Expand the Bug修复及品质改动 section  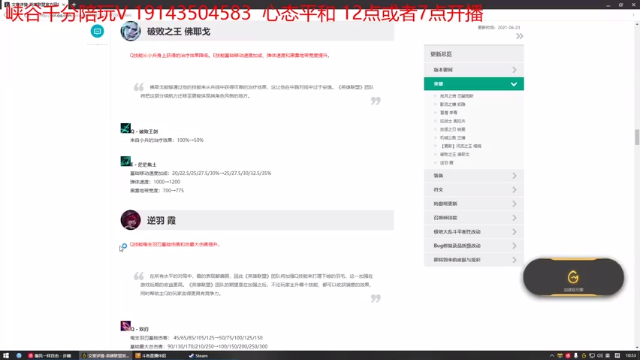pyautogui.click(x=474, y=246)
